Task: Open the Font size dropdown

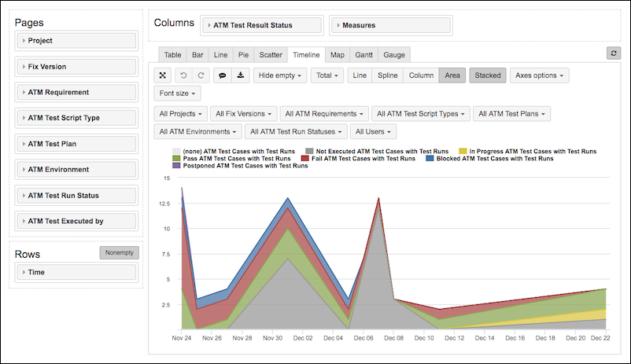Action: (177, 94)
